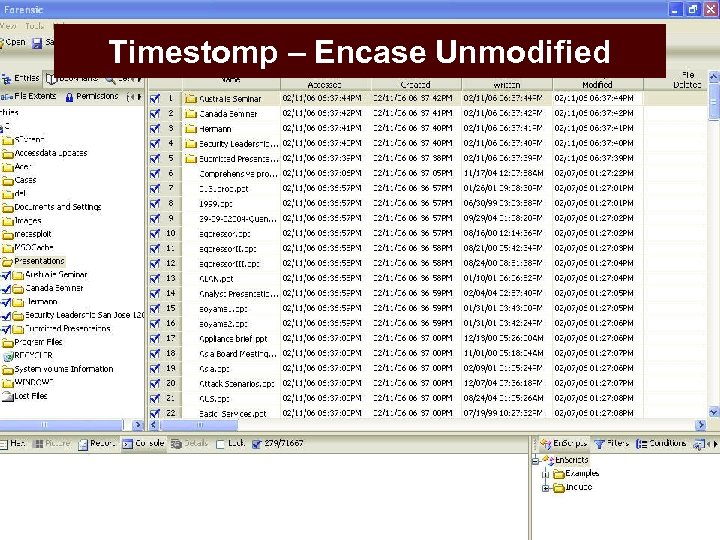Click the Conditions tab icon

point(641,444)
